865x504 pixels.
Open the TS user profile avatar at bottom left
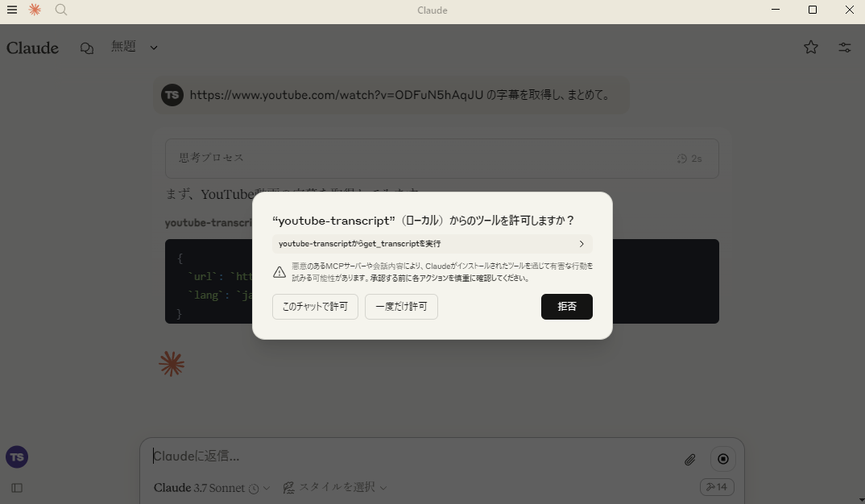point(17,457)
